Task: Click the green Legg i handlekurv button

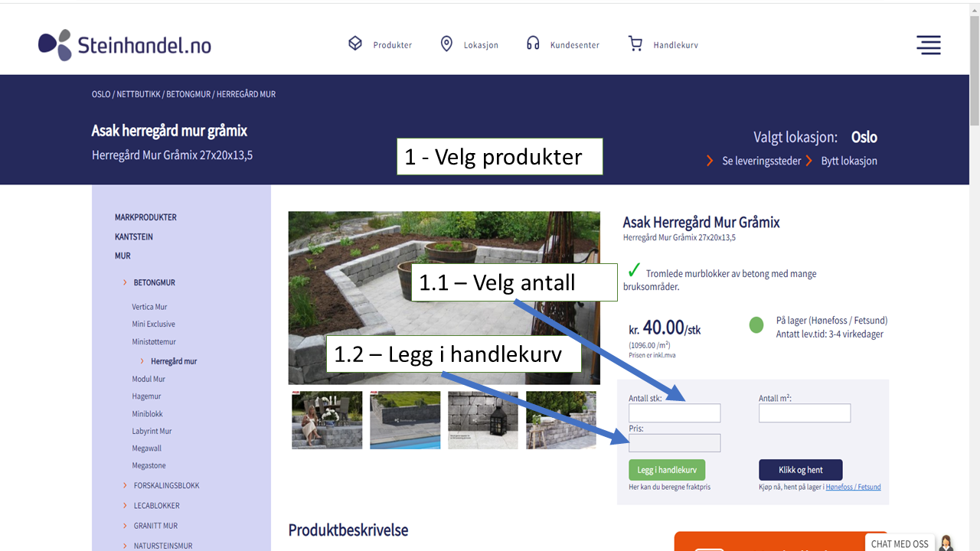Action: click(x=667, y=470)
